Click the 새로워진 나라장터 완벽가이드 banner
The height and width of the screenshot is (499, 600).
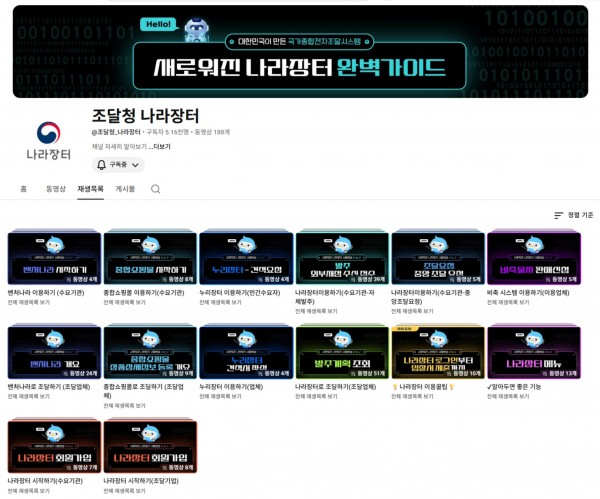coord(300,52)
